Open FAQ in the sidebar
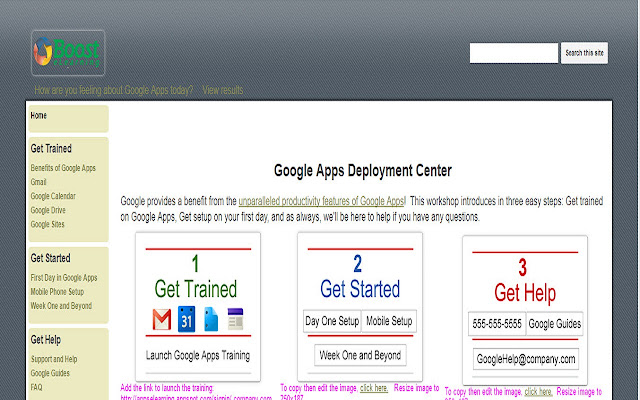This screenshot has height=400, width=640. (x=36, y=387)
